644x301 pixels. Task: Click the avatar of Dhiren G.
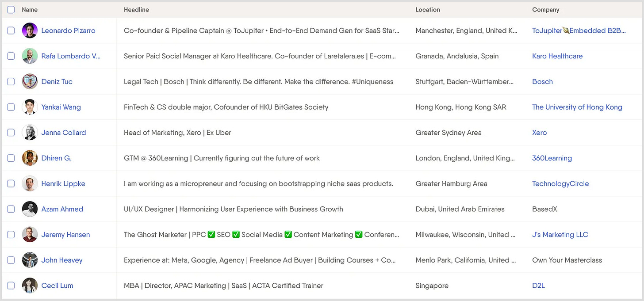click(30, 158)
